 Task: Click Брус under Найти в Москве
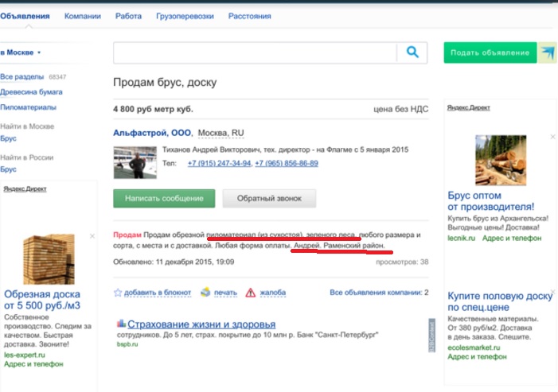point(8,138)
